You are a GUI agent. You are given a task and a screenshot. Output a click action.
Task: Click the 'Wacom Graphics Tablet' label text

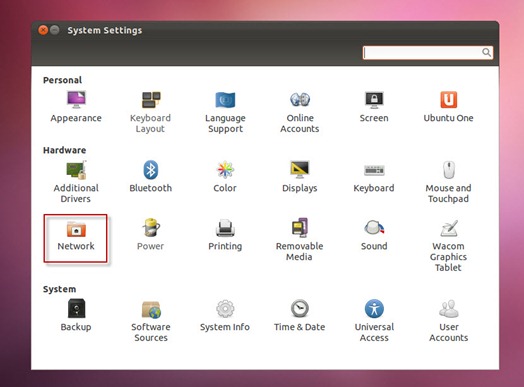[448, 257]
